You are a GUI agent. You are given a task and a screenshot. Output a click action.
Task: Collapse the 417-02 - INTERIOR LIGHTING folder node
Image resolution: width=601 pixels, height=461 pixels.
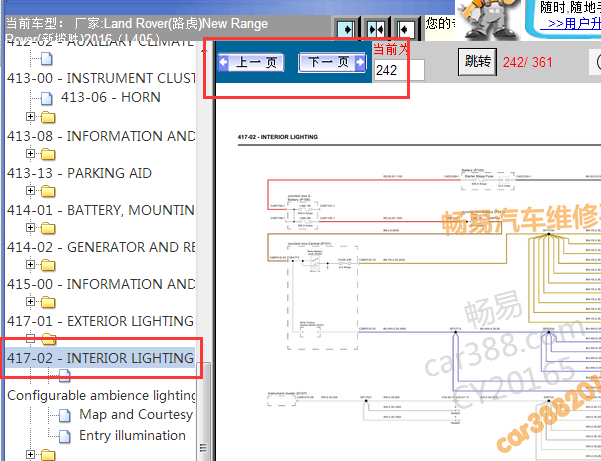point(30,338)
